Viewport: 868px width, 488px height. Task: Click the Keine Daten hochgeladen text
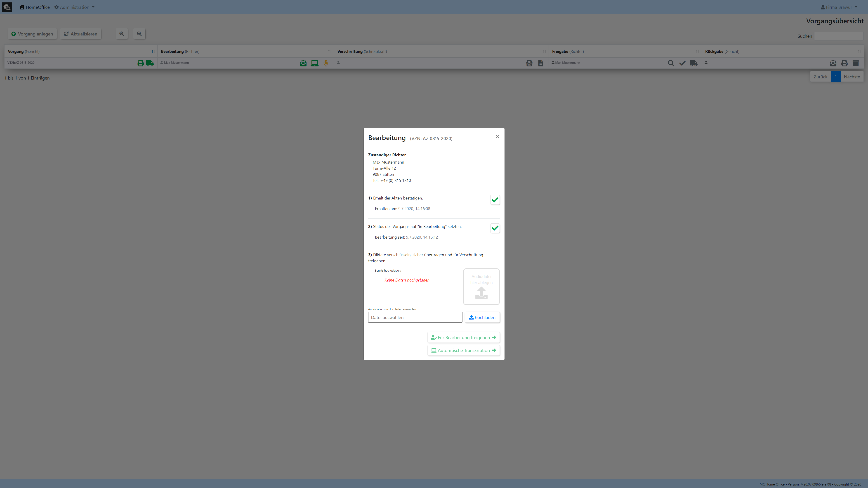[x=407, y=280]
